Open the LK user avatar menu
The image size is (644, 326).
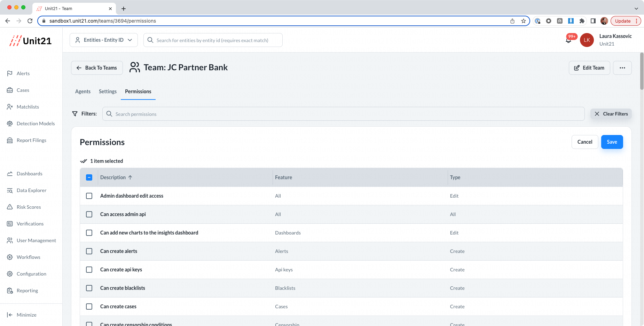[x=587, y=40]
